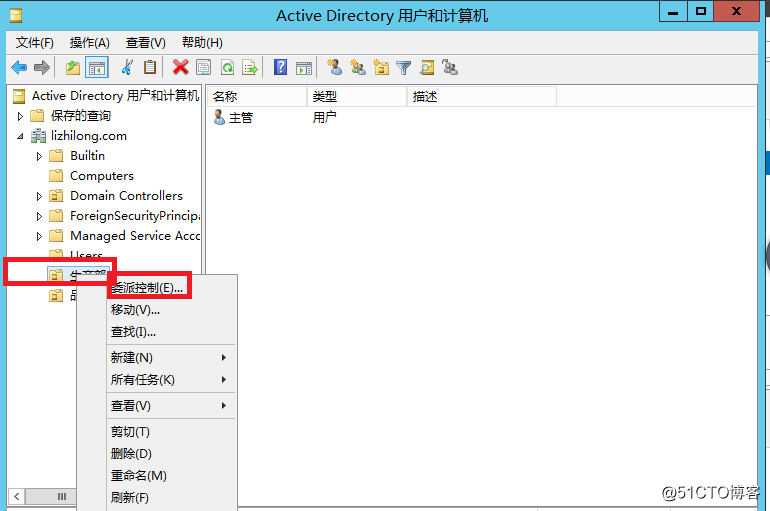Click the Filter funnel toolbar icon
The width and height of the screenshot is (770, 511).
(403, 68)
